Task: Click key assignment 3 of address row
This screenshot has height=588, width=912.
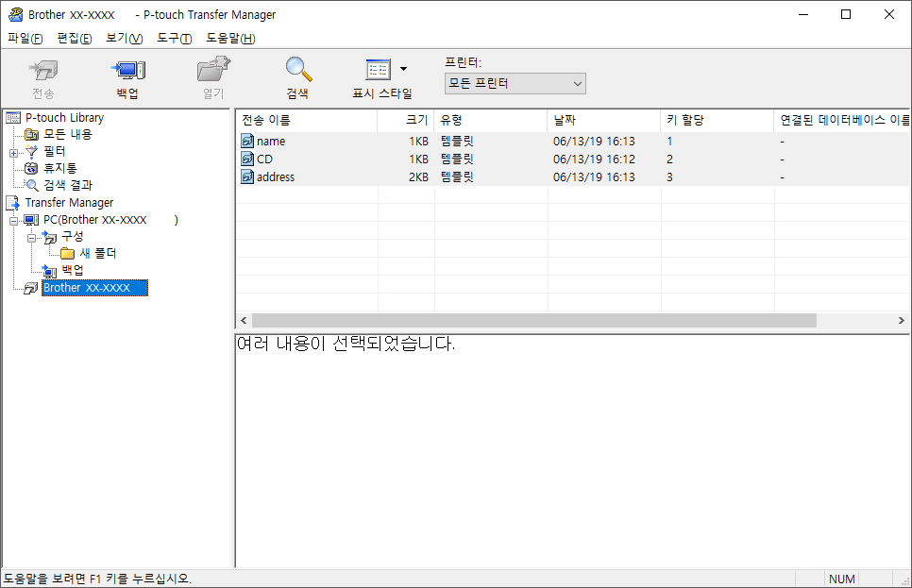Action: pyautogui.click(x=670, y=176)
